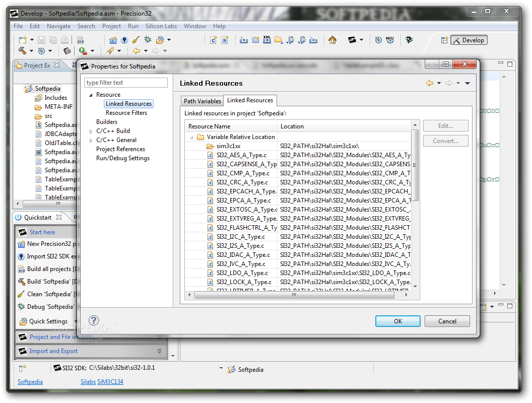Click the type filter text field
This screenshot has height=403, width=532.
[126, 83]
